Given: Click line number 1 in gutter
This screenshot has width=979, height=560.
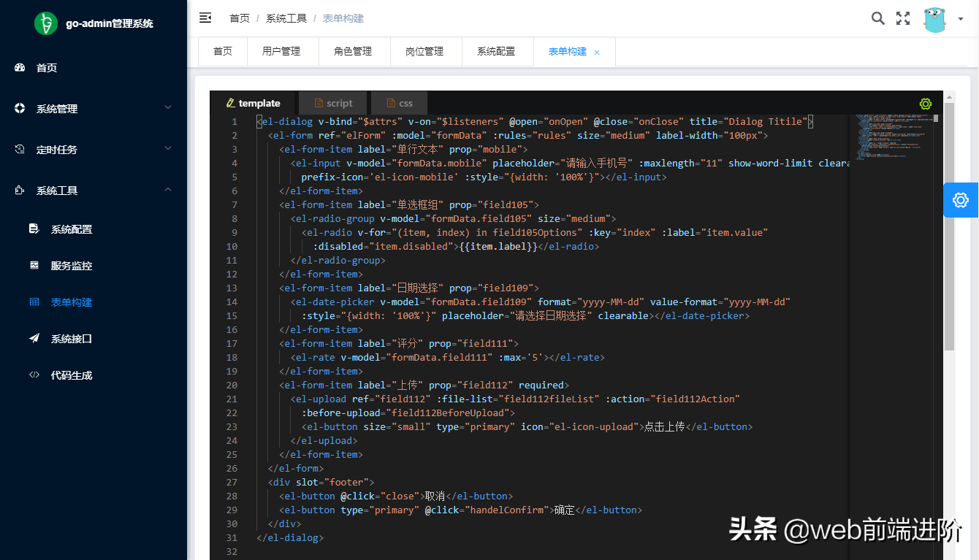Looking at the screenshot, I should 234,122.
